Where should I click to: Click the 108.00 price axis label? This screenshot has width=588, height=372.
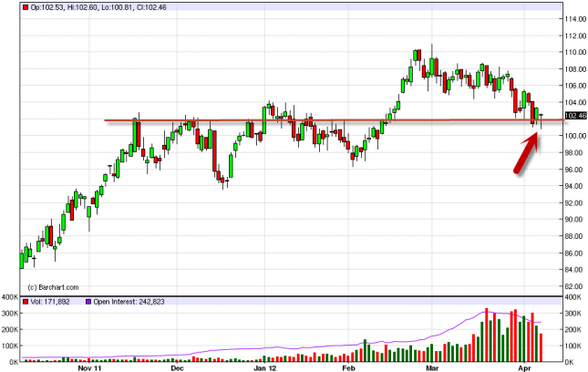coord(575,69)
